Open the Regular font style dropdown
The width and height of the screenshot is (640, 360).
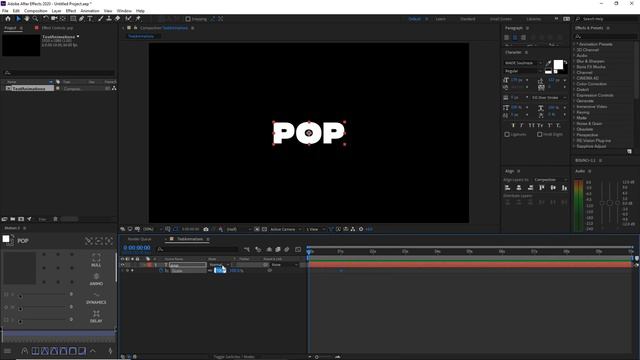click(523, 71)
